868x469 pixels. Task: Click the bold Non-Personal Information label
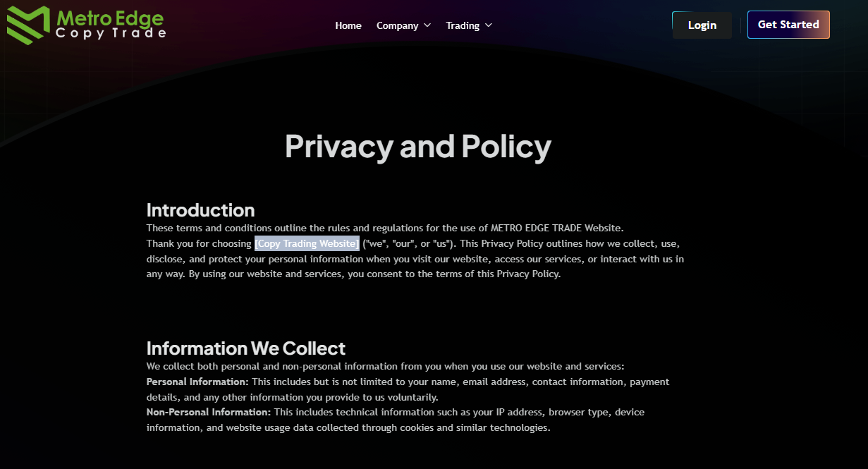coord(209,412)
